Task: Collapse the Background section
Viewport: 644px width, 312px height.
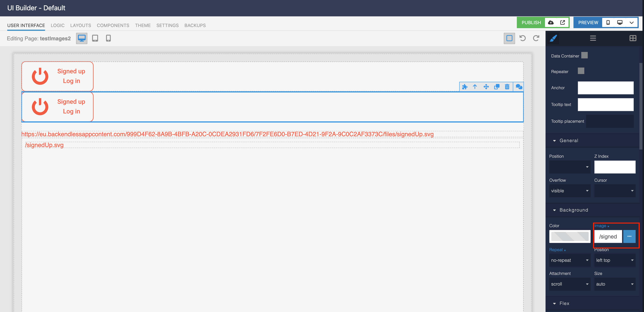Action: pyautogui.click(x=573, y=210)
